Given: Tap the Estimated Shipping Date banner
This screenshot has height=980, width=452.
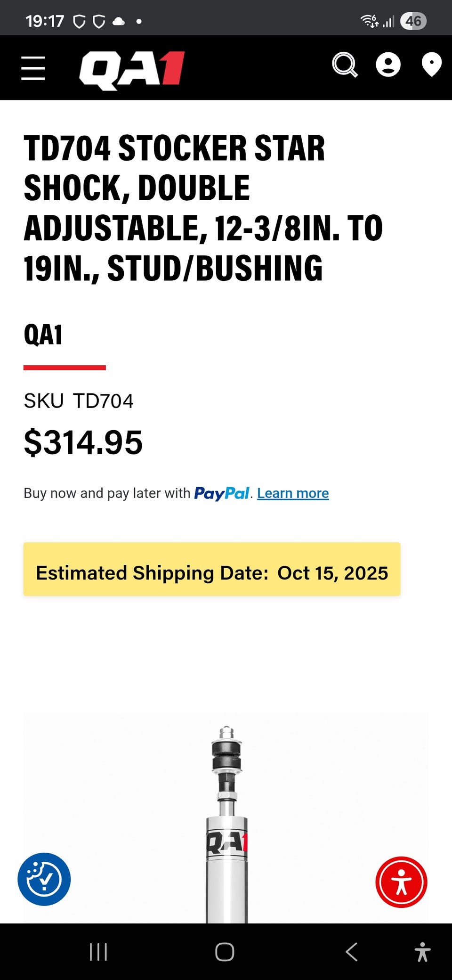Looking at the screenshot, I should pos(212,569).
